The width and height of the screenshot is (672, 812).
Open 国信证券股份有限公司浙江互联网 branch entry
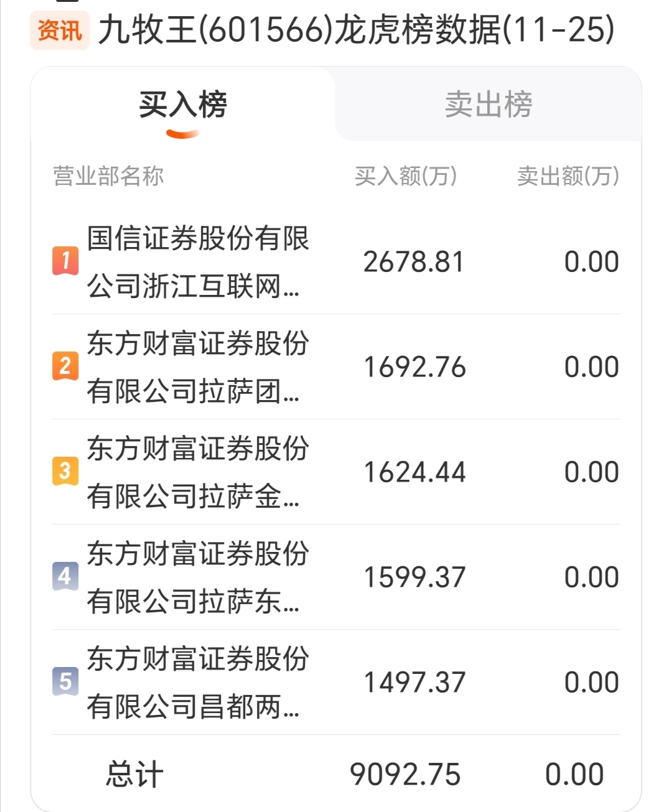pyautogui.click(x=197, y=262)
